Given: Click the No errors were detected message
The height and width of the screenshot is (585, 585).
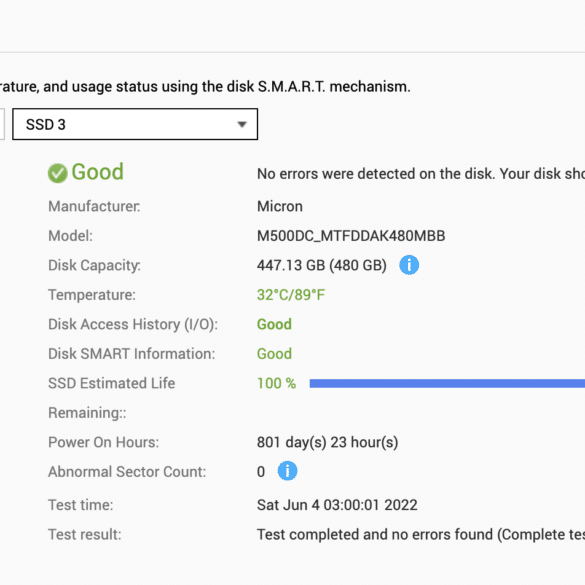Looking at the screenshot, I should (x=421, y=174).
